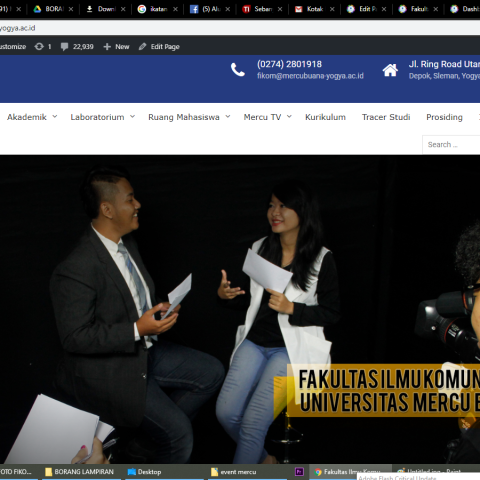Open the Chrome Fakultas Ilmu taskbar item
The width and height of the screenshot is (480, 480).
point(350,471)
